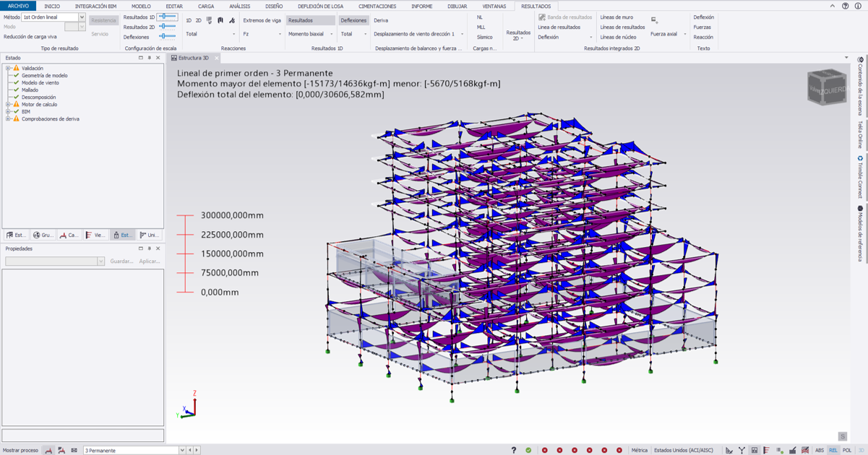Select Modelo de viento tree item
Screen dimensions: 868x455
coord(40,82)
